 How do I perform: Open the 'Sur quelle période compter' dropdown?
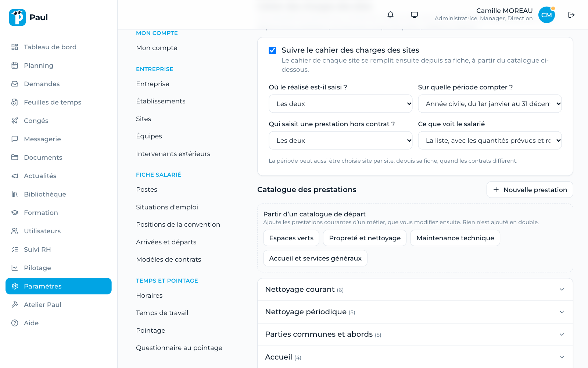490,104
